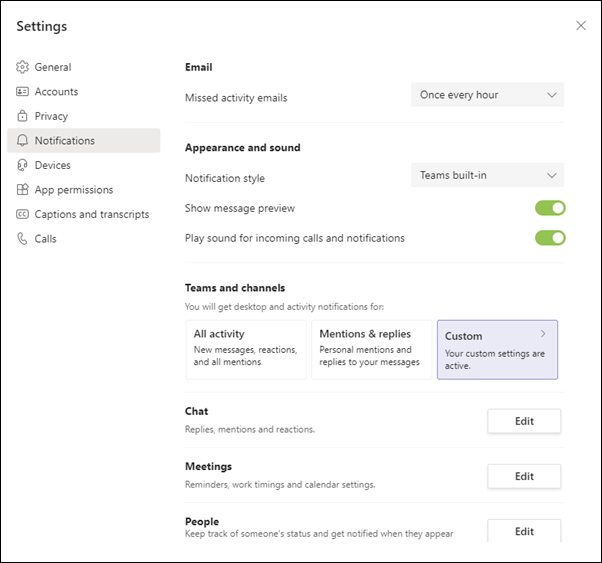Viewport: 602px width, 563px height.
Task: Expand the Notification style dropdown
Action: (x=487, y=175)
